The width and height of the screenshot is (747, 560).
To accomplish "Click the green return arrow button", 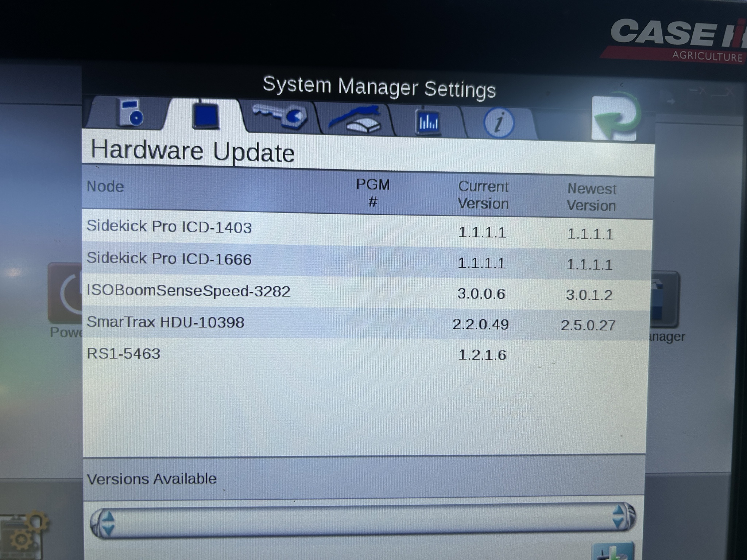I will [x=616, y=117].
